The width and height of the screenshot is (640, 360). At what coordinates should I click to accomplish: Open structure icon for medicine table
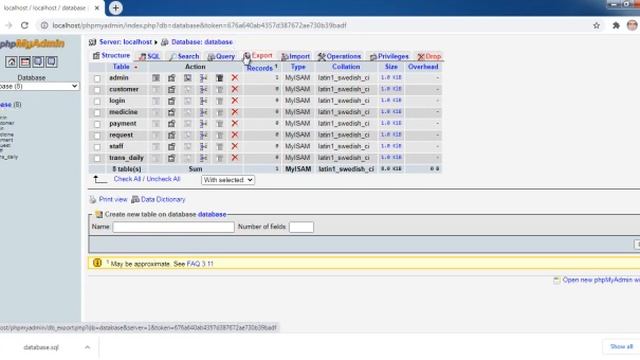171,112
